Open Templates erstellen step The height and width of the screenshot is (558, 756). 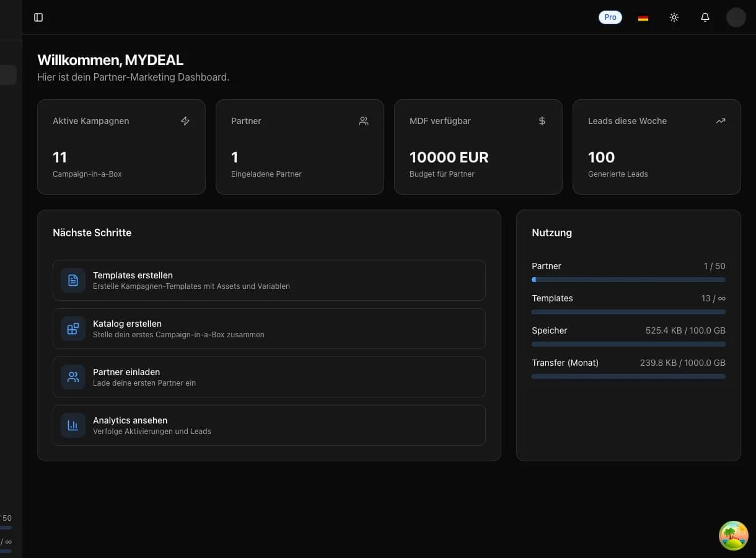pos(269,280)
